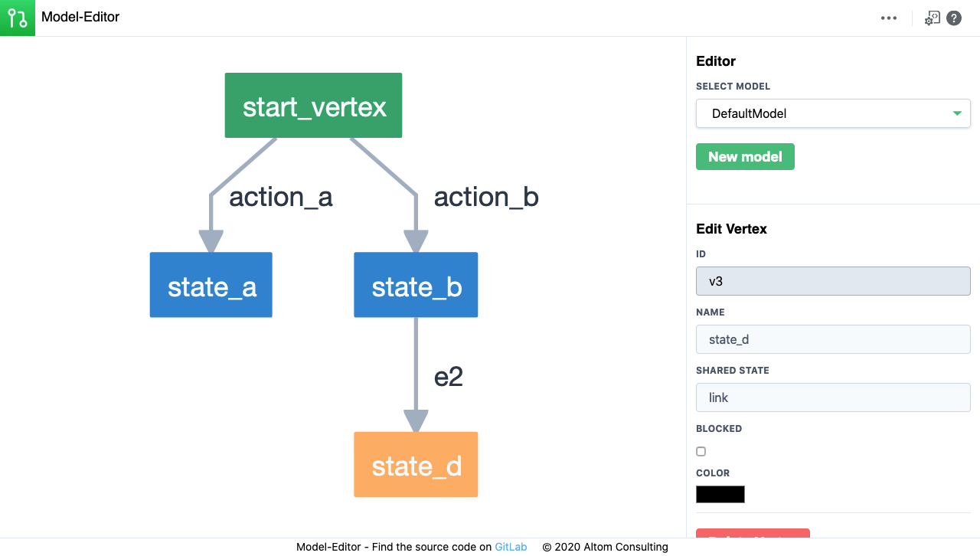Image resolution: width=980 pixels, height=556 pixels.
Task: Click the black COLOR swatch
Action: (x=720, y=494)
